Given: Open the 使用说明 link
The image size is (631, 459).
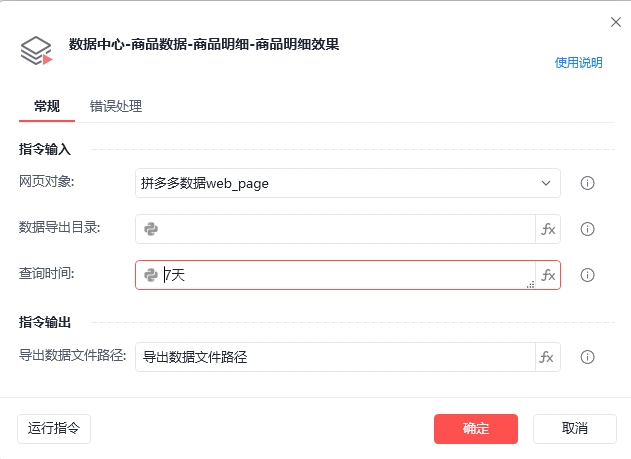Looking at the screenshot, I should [x=579, y=63].
